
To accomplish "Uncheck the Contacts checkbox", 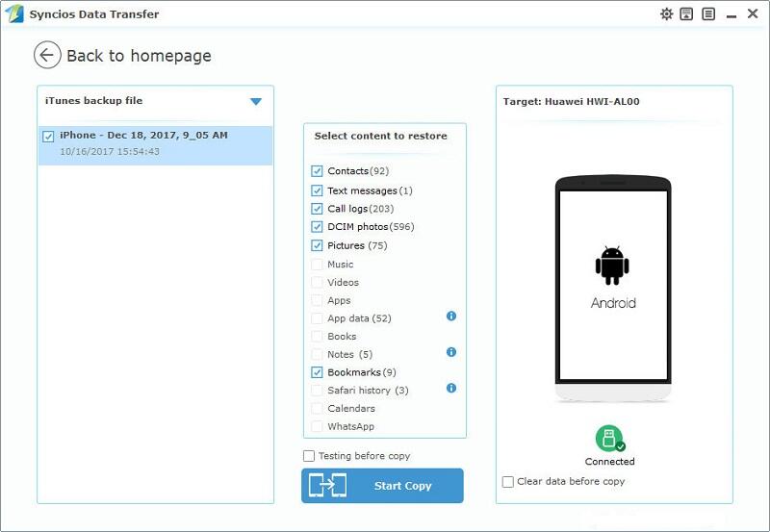I will point(318,171).
